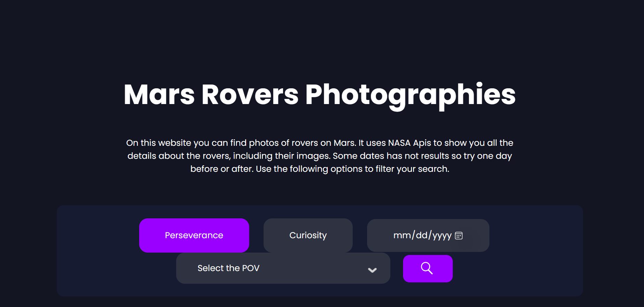Switch to the Curiosity rover option
The image size is (644, 307).
tap(308, 235)
